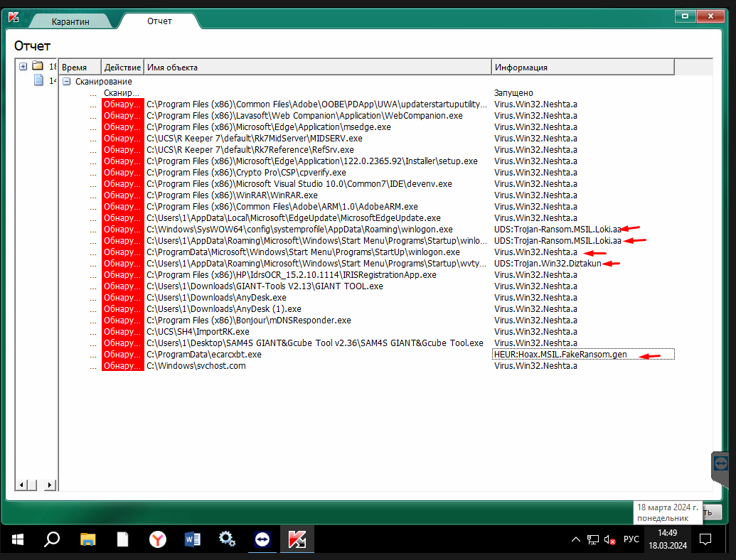Open Microsoft Word from the taskbar
736x560 pixels.
pyautogui.click(x=192, y=539)
